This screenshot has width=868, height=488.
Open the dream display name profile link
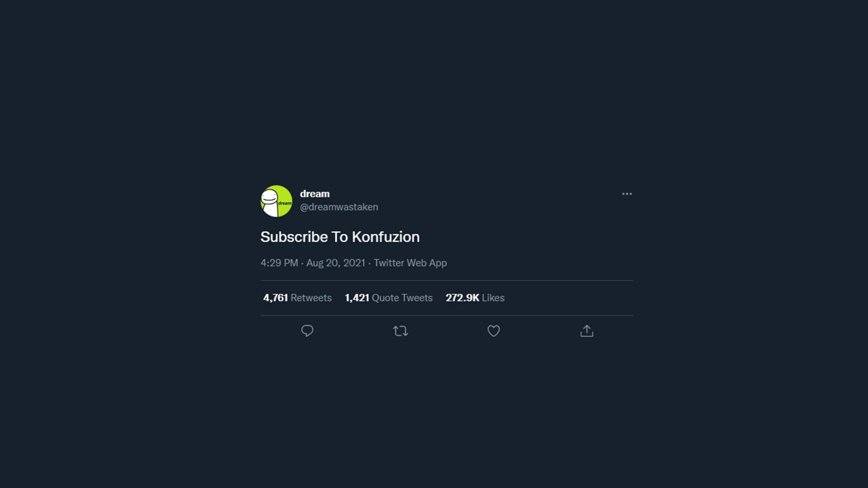(315, 194)
